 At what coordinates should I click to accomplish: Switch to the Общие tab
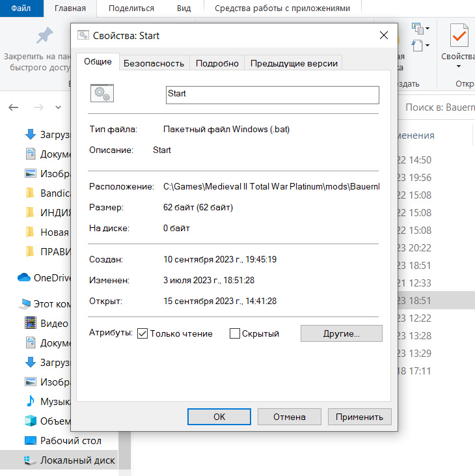click(x=98, y=62)
